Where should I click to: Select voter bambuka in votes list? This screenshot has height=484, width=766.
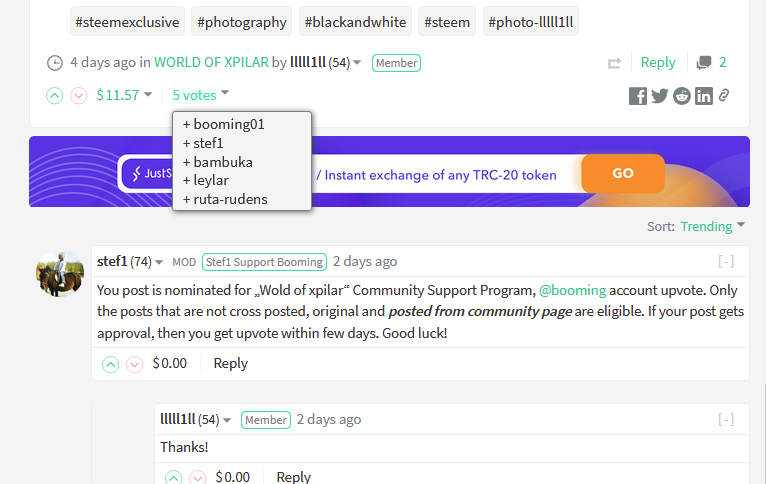pos(218,162)
